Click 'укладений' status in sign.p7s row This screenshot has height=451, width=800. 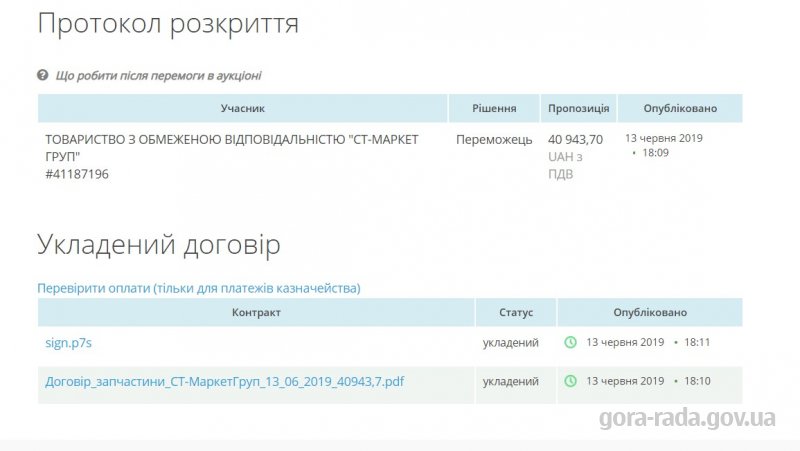511,343
